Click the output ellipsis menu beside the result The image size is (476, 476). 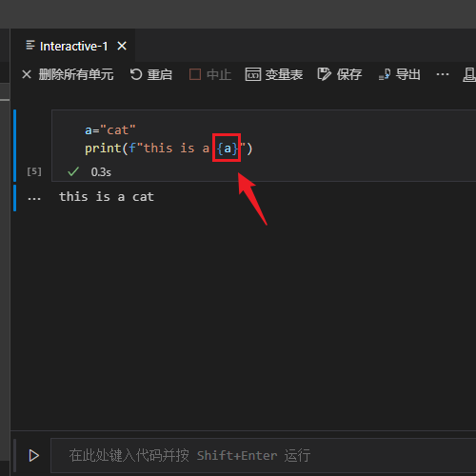[x=34, y=199]
